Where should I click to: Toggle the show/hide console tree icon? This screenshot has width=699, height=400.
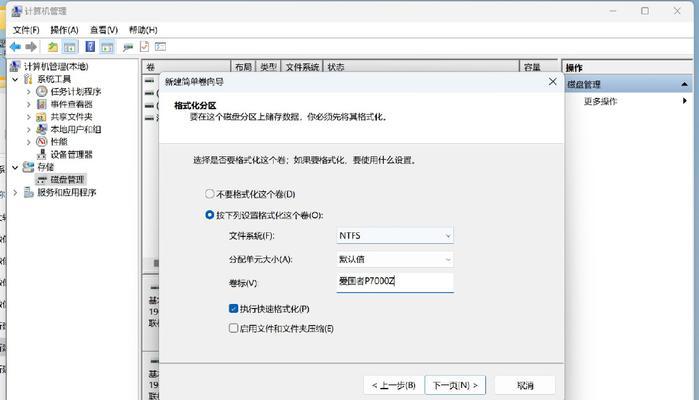point(70,47)
